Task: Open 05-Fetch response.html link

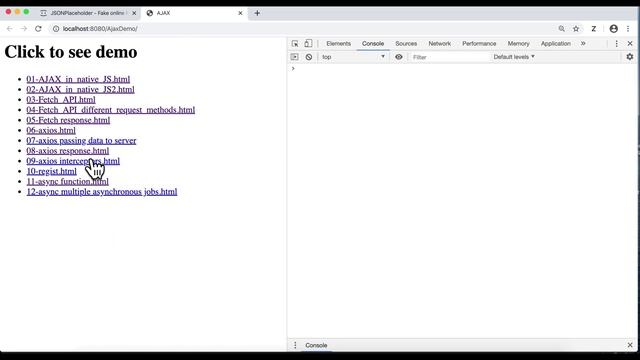Action: tap(68, 120)
